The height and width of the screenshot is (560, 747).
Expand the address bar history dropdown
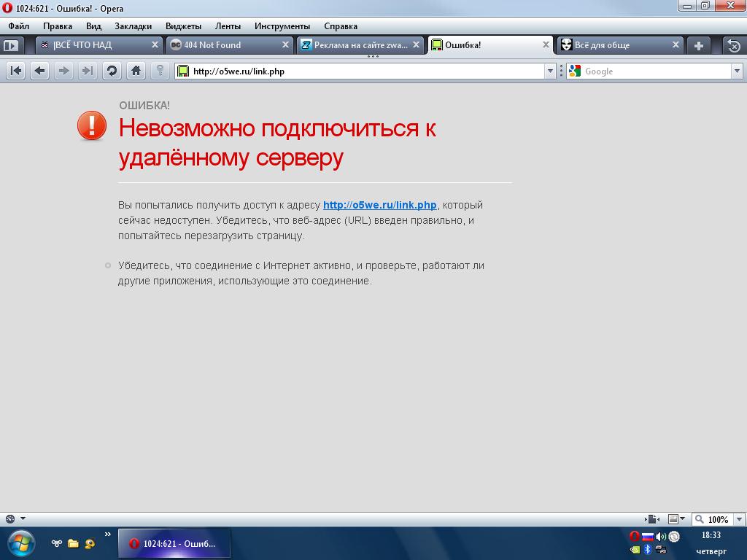[x=550, y=71]
